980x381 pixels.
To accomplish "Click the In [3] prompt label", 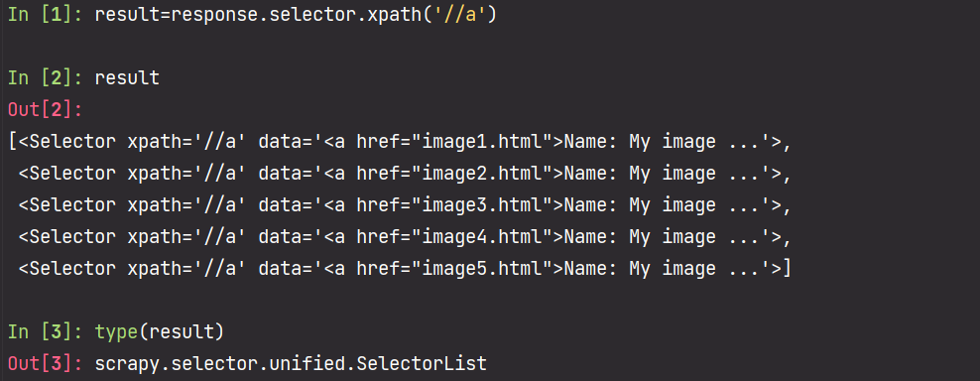I will click(x=46, y=332).
